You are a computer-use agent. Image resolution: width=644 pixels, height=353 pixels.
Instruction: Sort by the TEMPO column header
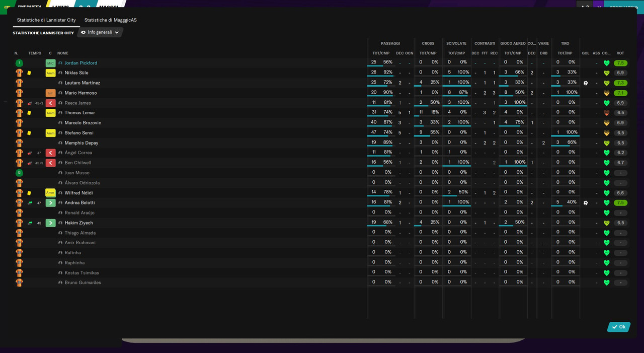(x=35, y=53)
